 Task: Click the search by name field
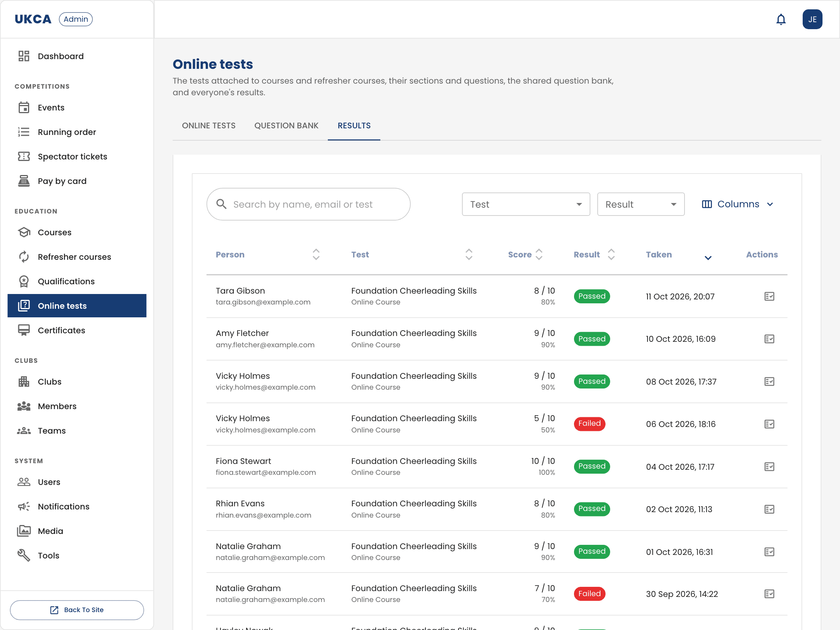(308, 204)
